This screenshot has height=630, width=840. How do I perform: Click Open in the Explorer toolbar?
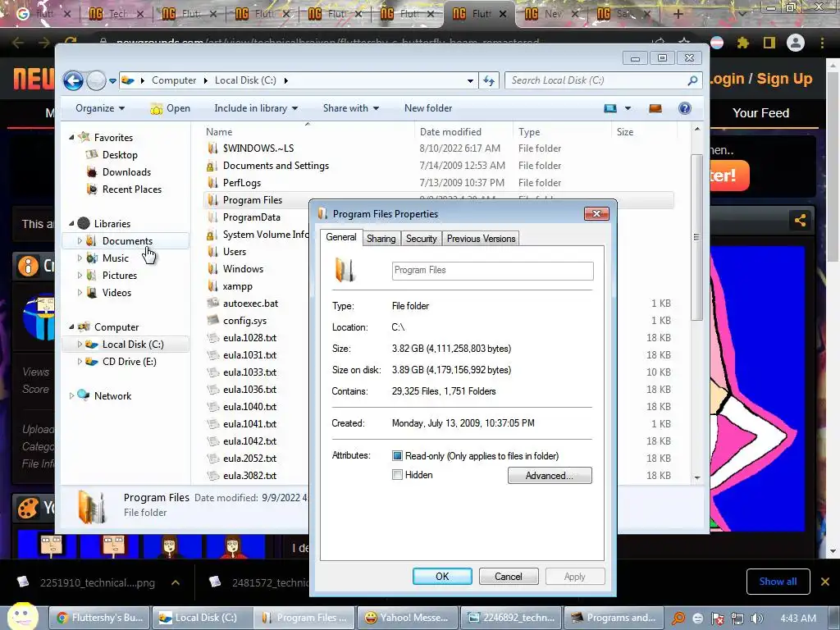point(171,108)
